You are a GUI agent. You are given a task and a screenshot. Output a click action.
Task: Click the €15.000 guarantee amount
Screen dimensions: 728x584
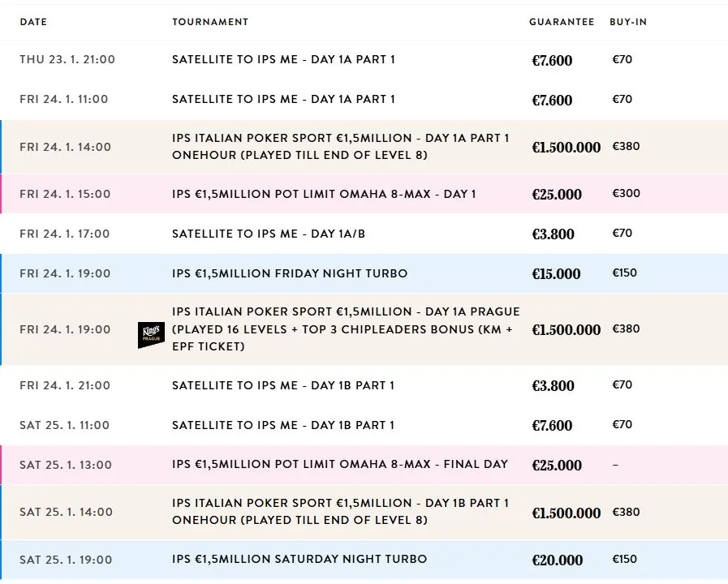(556, 273)
